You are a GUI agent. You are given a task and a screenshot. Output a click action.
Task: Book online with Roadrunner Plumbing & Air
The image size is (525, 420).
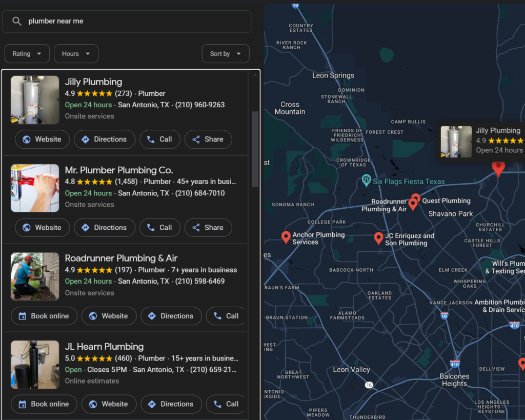pos(44,316)
